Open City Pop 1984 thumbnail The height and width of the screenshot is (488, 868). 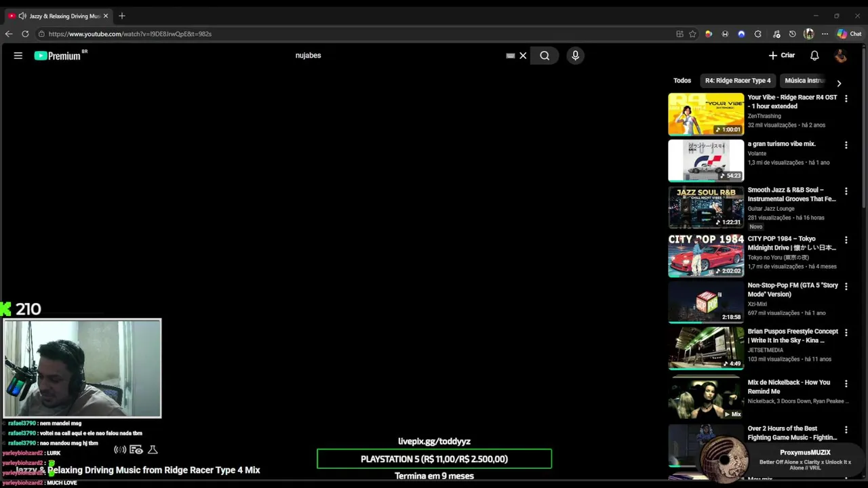(706, 256)
